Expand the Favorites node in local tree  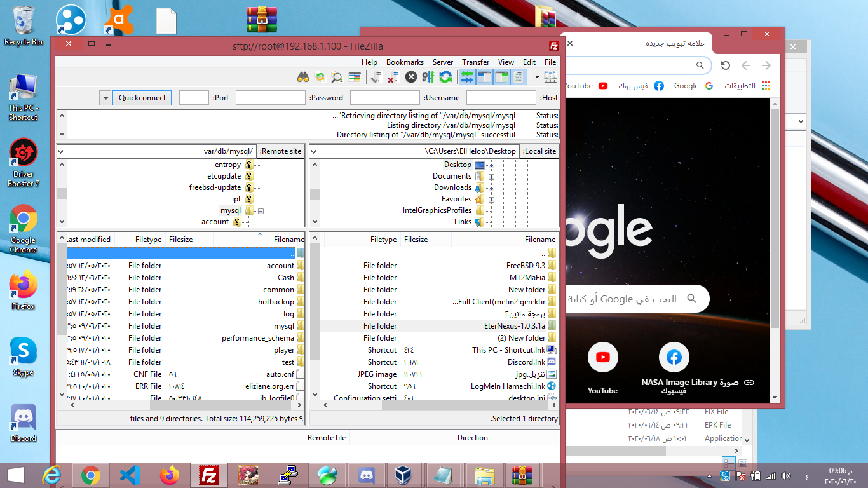491,200
